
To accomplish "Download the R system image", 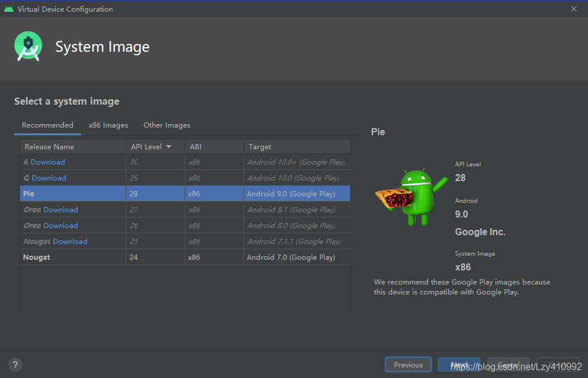I will coord(48,162).
